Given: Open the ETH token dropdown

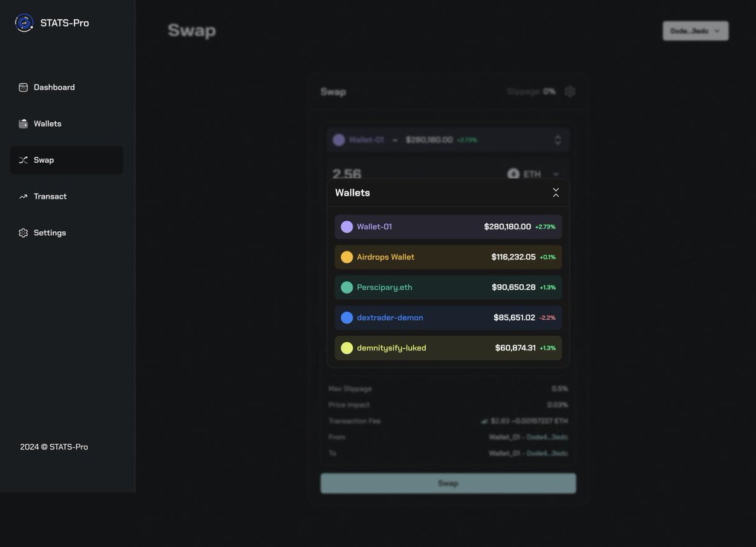Looking at the screenshot, I should [534, 174].
